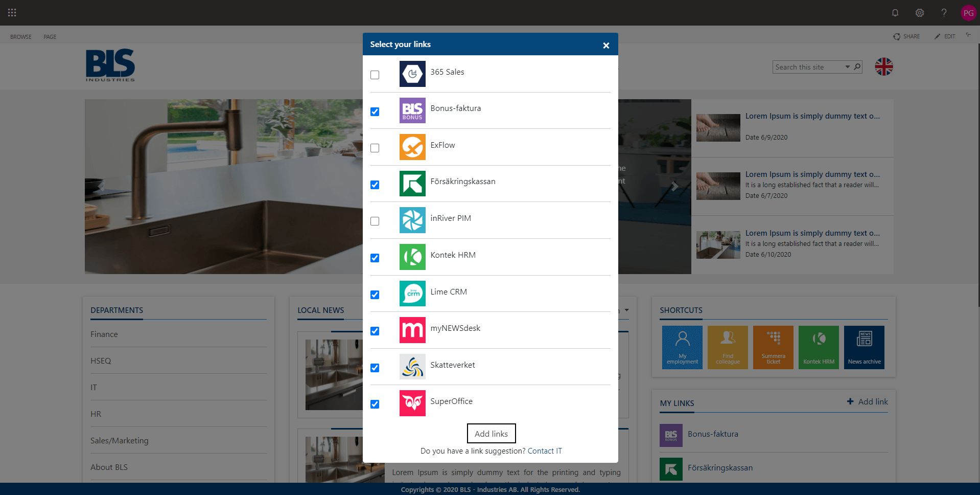Click the myNEWSdesk icon
980x495 pixels.
(412, 330)
